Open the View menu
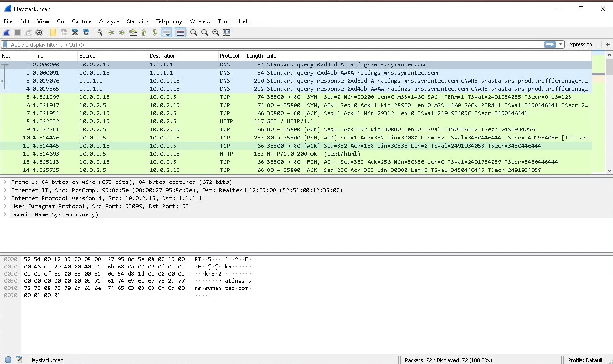613x364 pixels. click(x=44, y=21)
